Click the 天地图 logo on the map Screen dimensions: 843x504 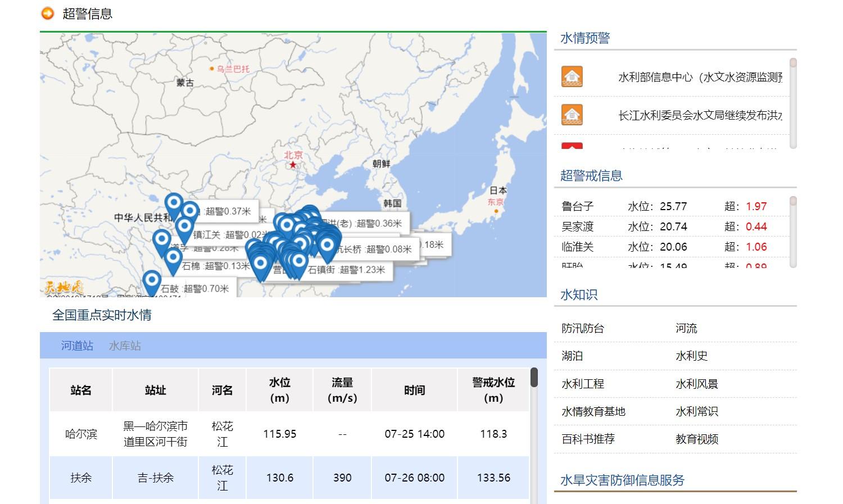tap(64, 287)
